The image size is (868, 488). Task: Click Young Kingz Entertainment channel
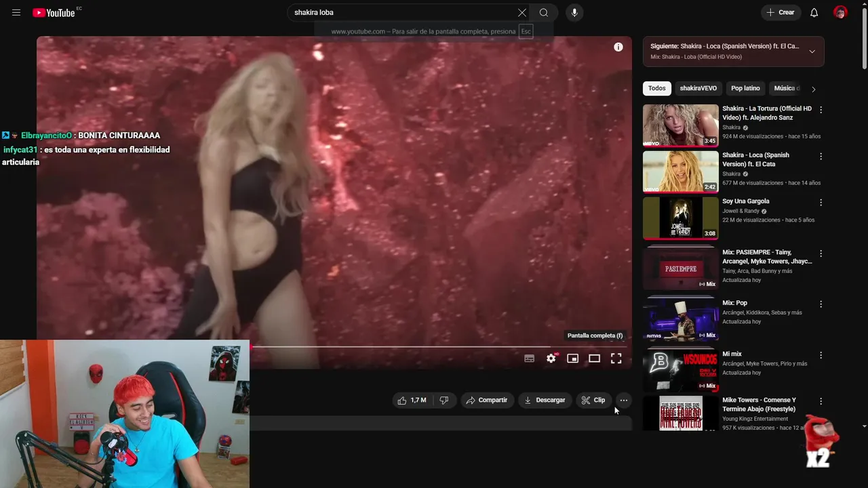coord(755,419)
